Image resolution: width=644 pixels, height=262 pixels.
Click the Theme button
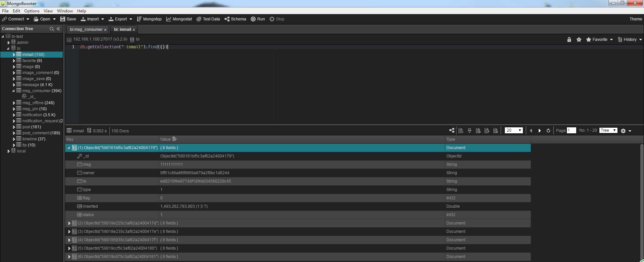tap(636, 19)
